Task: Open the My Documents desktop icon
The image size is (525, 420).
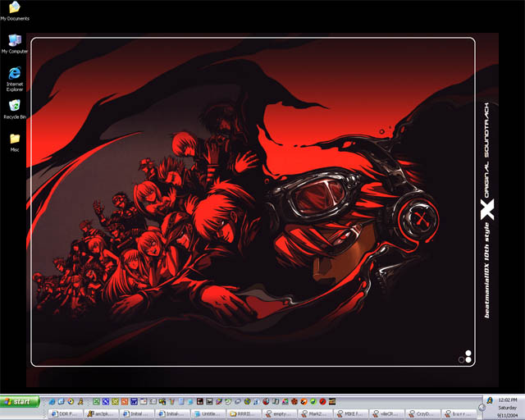Action: coord(15,11)
